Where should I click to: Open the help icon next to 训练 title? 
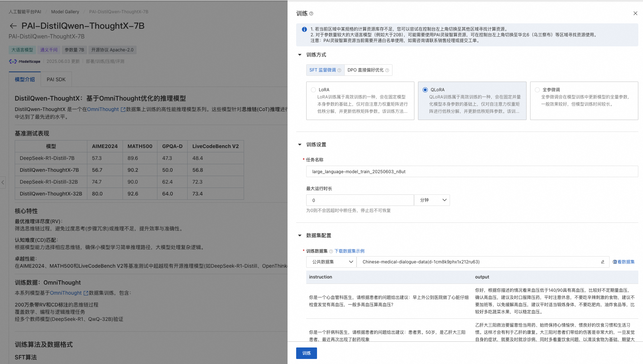click(311, 14)
